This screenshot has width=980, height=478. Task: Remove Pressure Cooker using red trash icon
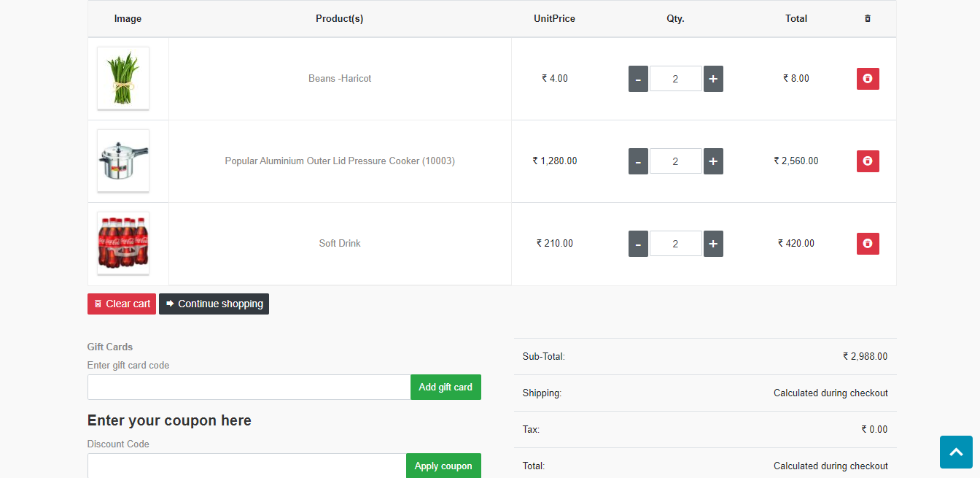click(867, 161)
